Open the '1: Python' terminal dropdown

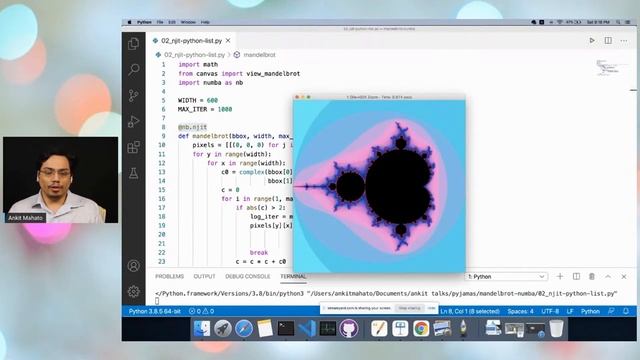pos(506,276)
